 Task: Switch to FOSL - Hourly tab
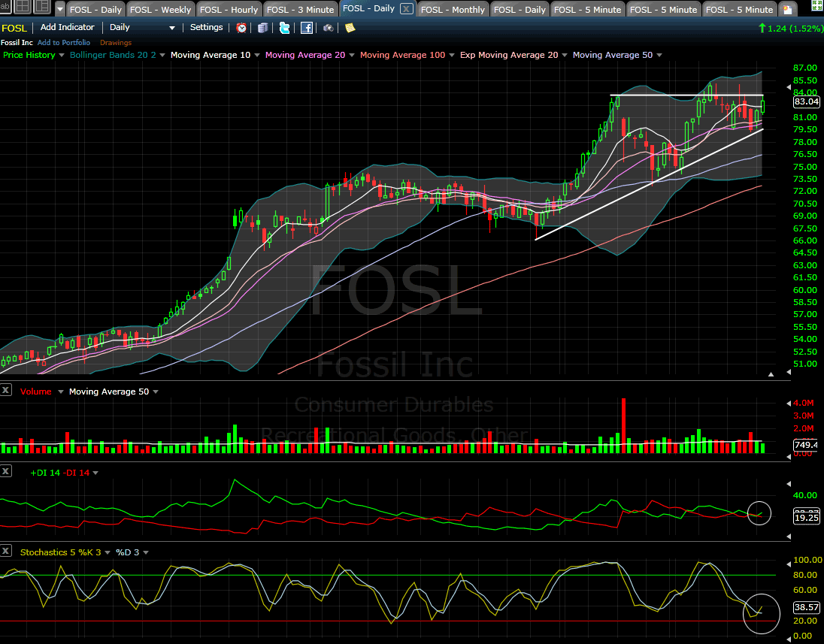click(x=229, y=10)
